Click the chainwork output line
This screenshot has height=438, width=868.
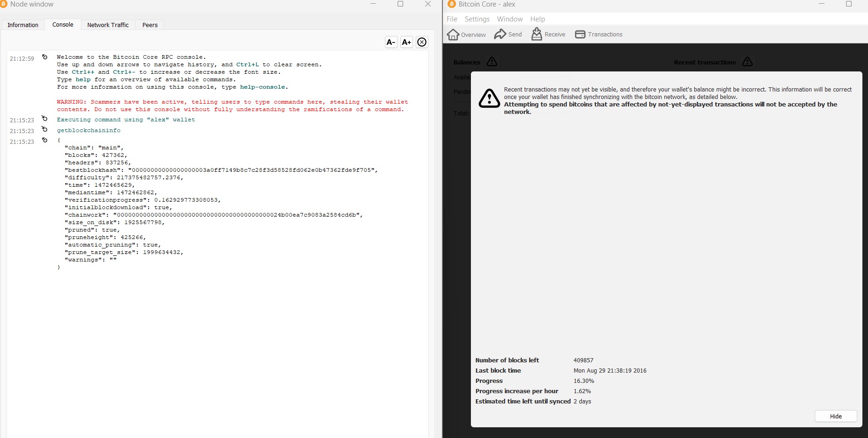point(214,215)
